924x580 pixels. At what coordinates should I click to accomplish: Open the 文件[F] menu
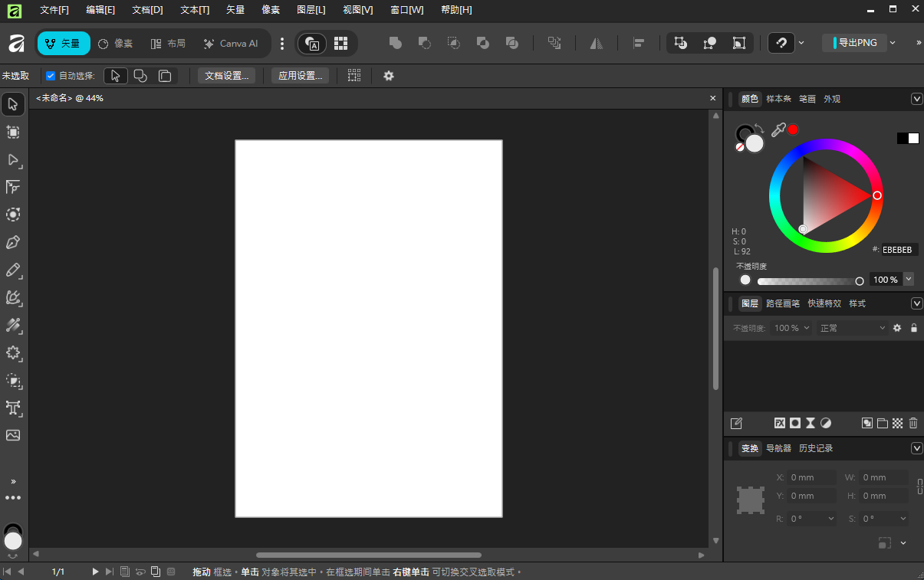tap(54, 10)
